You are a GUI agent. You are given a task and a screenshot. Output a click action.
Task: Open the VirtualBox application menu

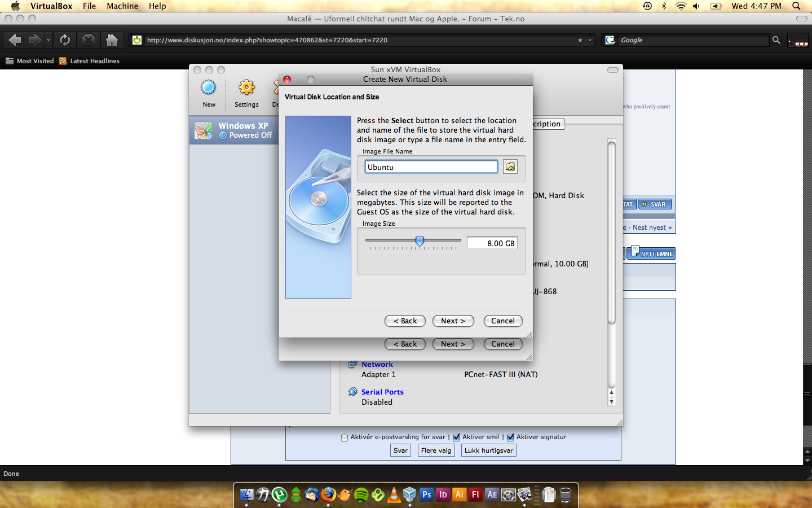click(51, 6)
